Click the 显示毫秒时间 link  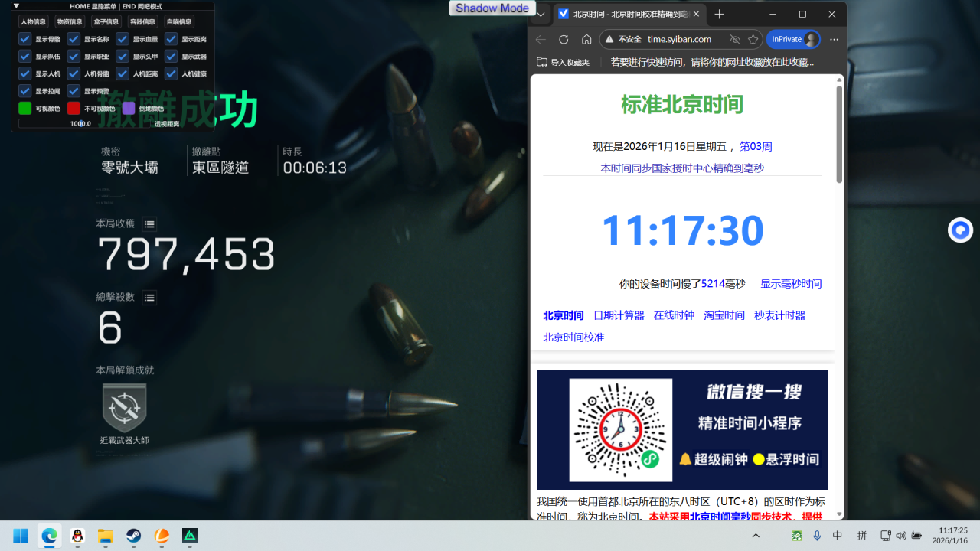[x=791, y=283]
